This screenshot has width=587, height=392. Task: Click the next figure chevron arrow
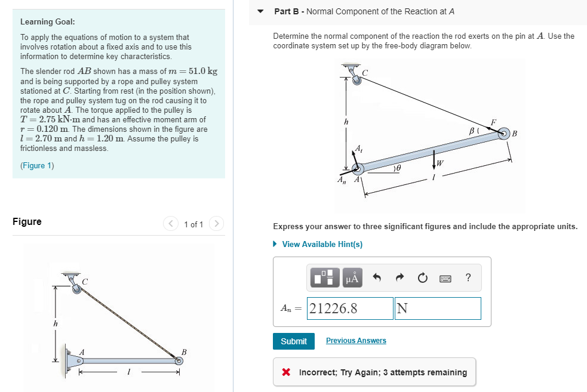click(x=216, y=223)
